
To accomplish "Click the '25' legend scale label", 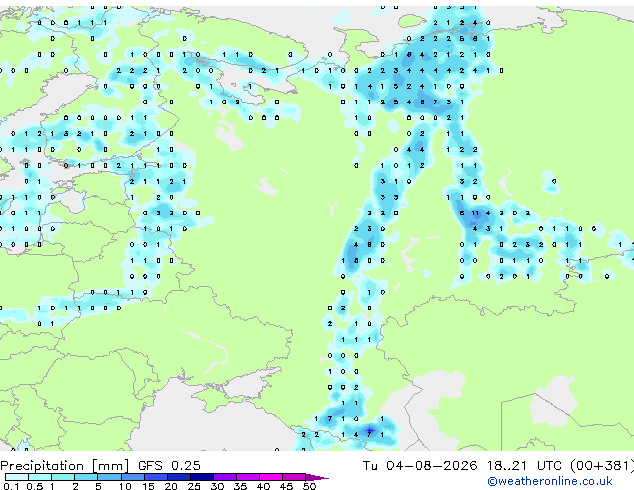I will (194, 486).
